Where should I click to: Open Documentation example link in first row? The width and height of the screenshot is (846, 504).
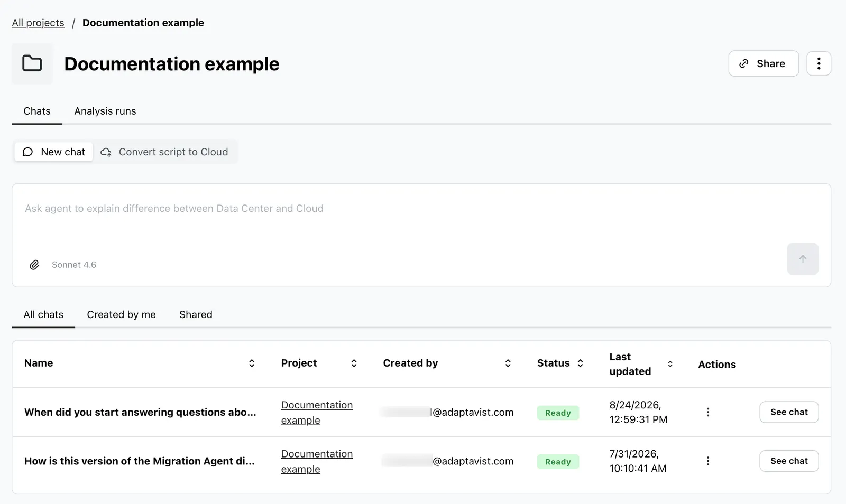point(317,413)
